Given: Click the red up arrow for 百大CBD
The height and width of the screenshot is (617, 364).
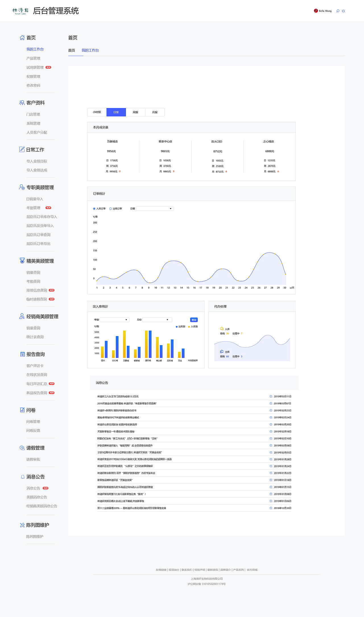Looking at the screenshot, I should [x=226, y=171].
